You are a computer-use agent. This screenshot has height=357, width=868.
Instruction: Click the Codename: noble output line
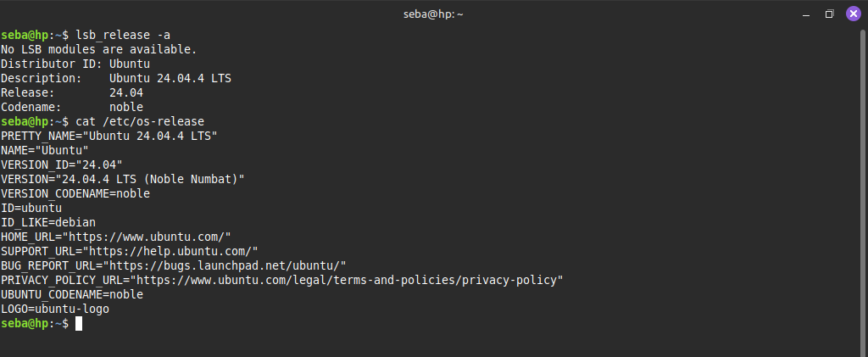click(x=72, y=107)
